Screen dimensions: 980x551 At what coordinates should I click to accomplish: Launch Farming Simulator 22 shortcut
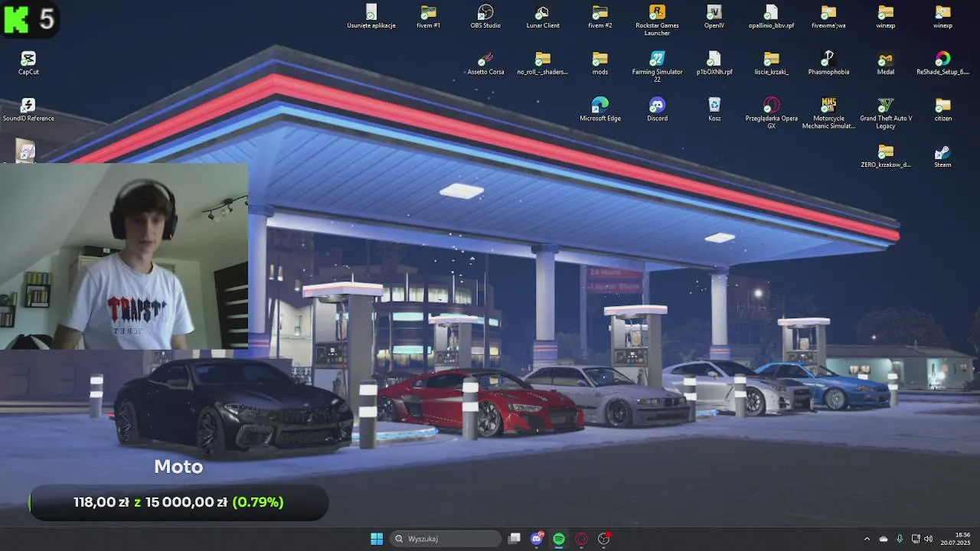click(657, 67)
